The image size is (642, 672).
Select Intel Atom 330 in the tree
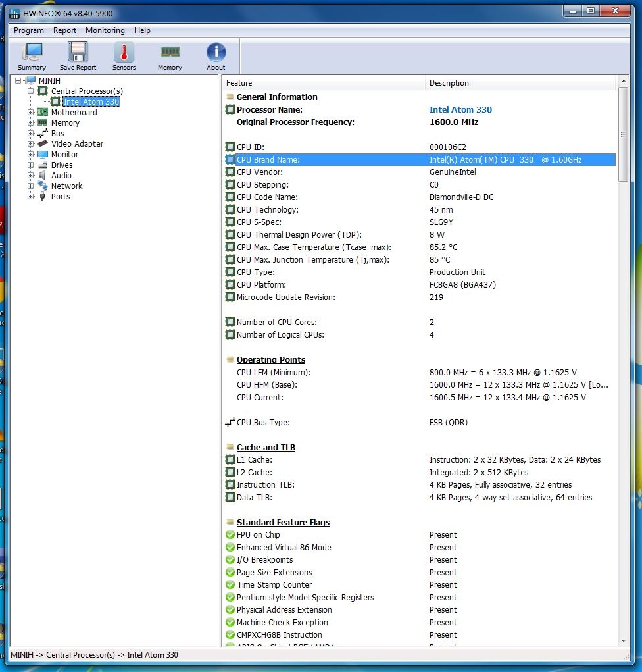click(91, 101)
